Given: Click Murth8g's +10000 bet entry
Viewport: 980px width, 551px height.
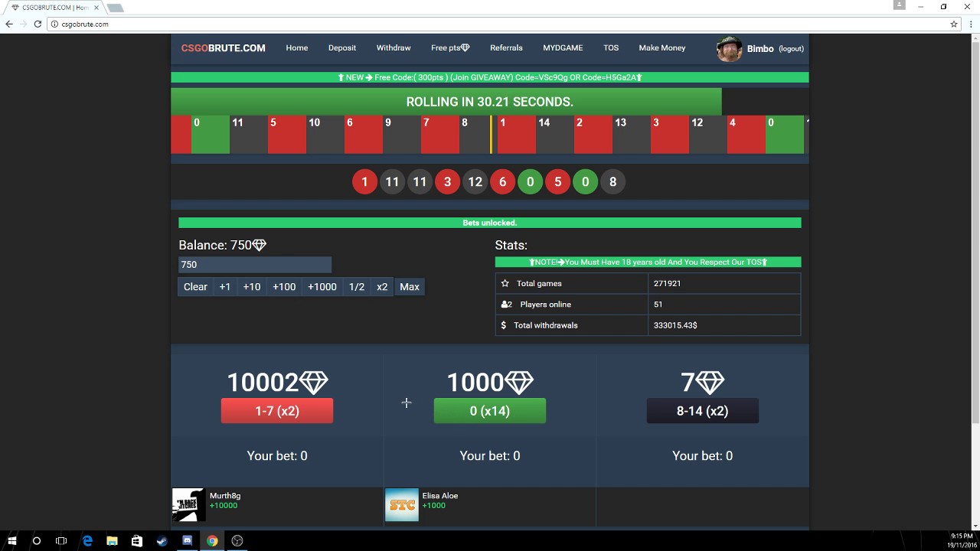Looking at the screenshot, I should coord(224,505).
